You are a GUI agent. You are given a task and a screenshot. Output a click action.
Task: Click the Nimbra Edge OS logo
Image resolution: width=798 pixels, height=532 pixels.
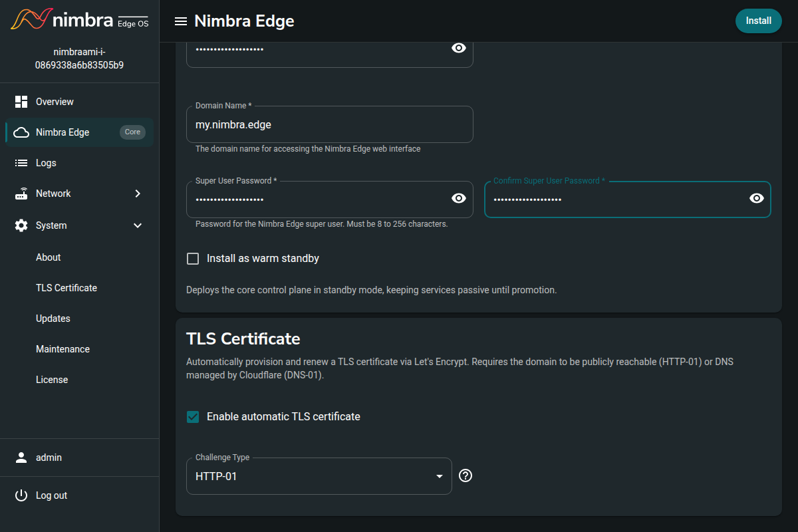pyautogui.click(x=79, y=19)
